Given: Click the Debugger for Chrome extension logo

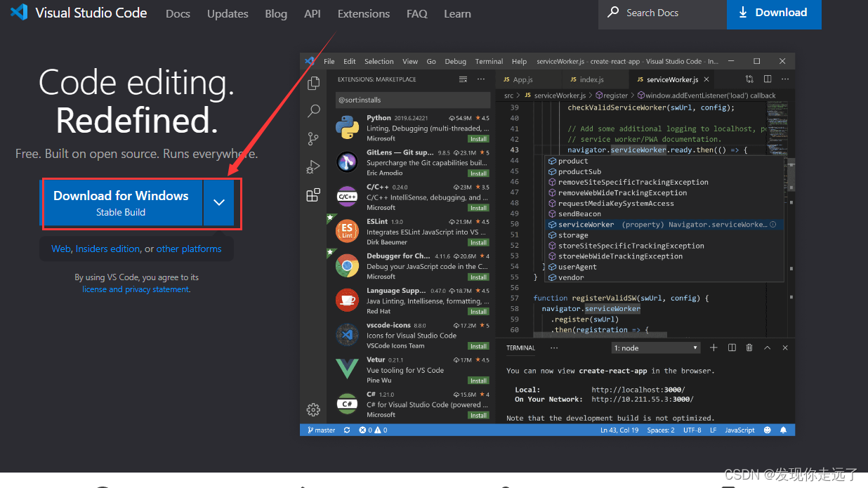Looking at the screenshot, I should [347, 265].
